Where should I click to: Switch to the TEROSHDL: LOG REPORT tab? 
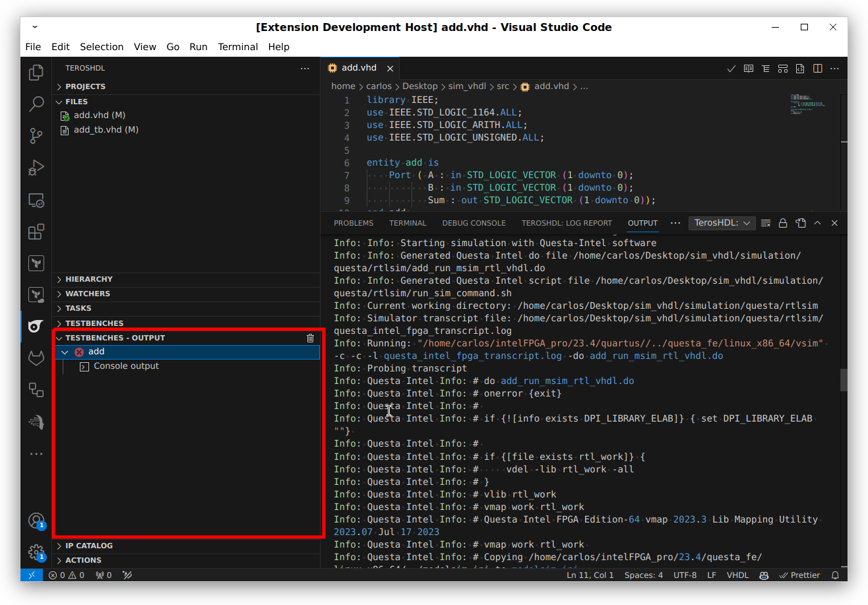567,223
